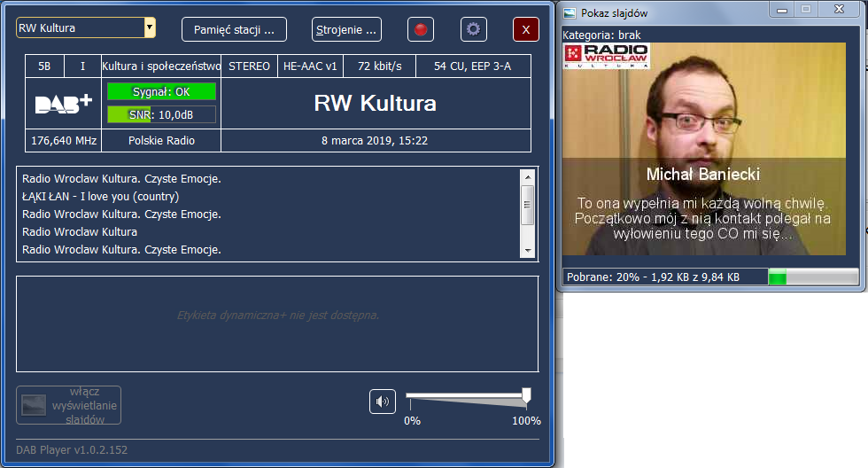Minimize the Pokaz slajdów window
Screen dimensions: 868x468
782,10
